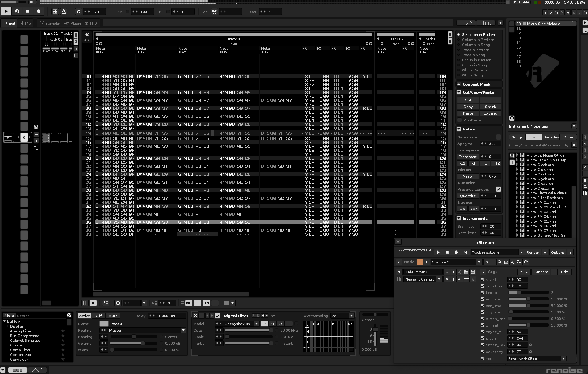This screenshot has height=374, width=588.
Task: Open the xStream Granular model dropdown
Action: (x=456, y=262)
